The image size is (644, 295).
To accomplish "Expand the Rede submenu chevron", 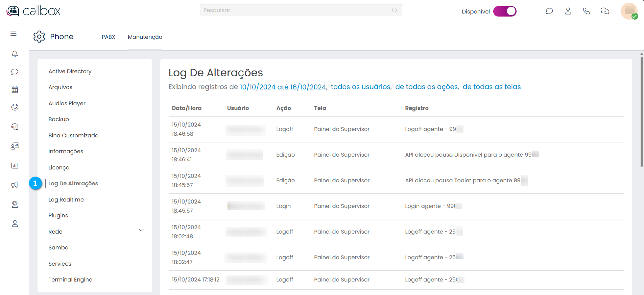I will point(141,231).
